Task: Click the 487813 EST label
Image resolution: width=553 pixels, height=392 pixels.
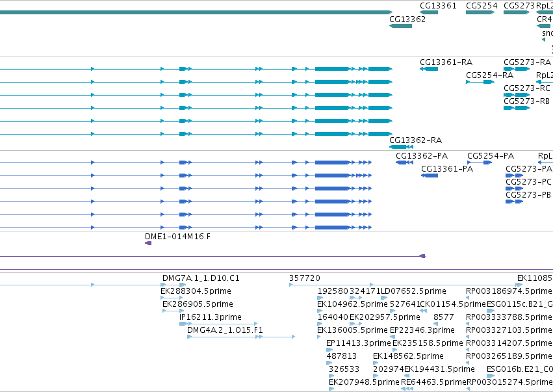Action: click(341, 356)
